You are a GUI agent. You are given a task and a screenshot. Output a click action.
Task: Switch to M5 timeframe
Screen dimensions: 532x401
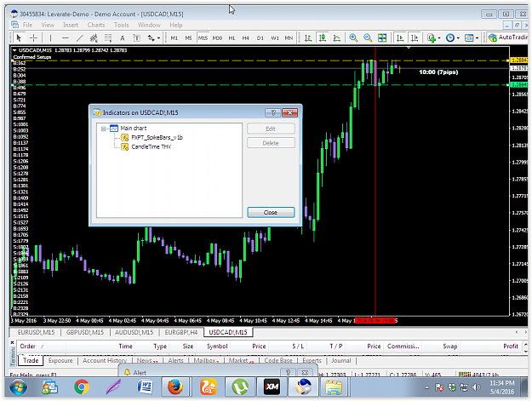[x=188, y=38]
